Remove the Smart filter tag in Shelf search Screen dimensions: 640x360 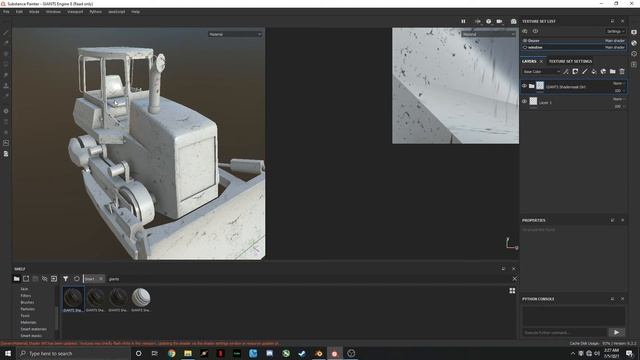point(101,279)
